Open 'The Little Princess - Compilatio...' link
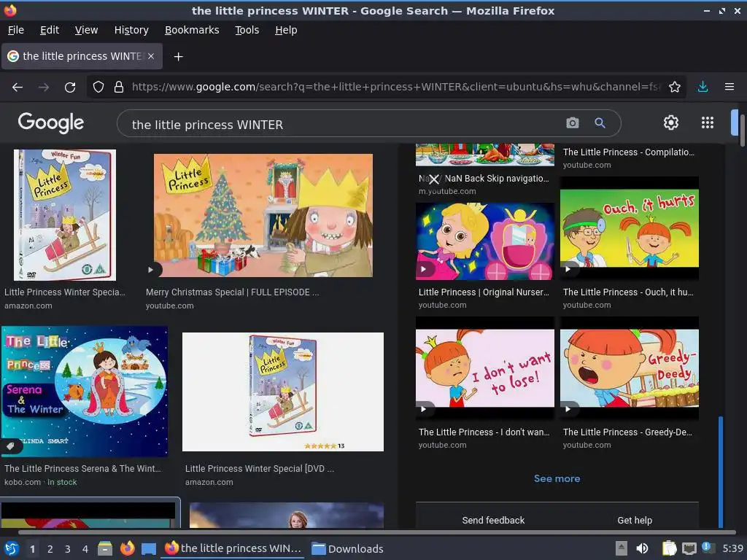 click(x=628, y=152)
